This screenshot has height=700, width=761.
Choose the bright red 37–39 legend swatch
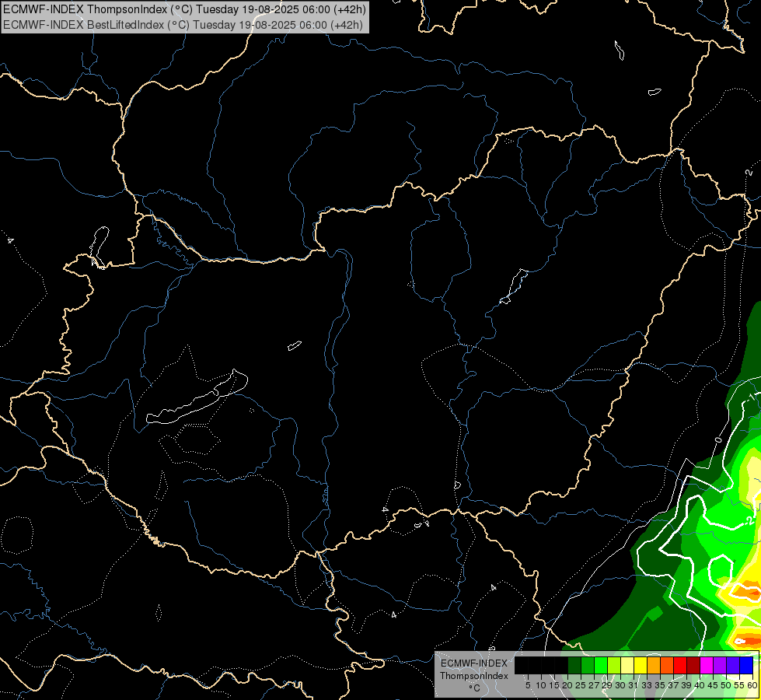pos(680,665)
